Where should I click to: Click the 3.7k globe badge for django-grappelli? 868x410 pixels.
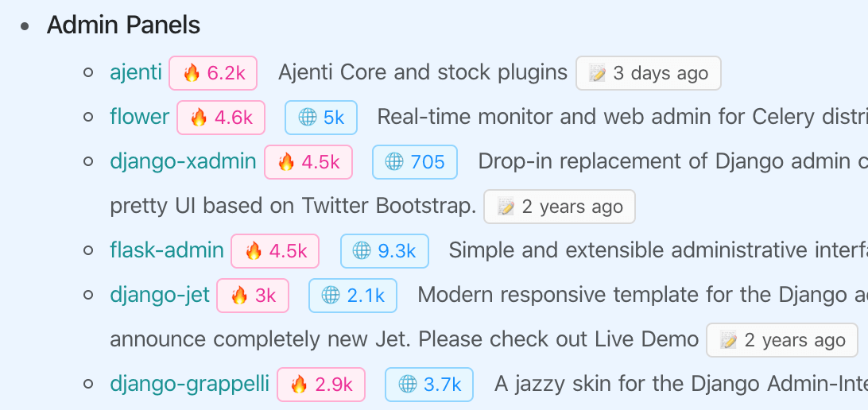[429, 385]
